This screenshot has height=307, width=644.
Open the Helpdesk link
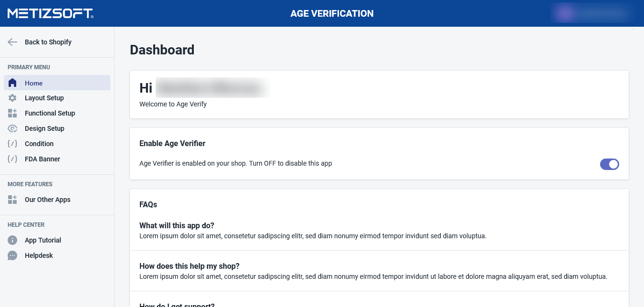(x=39, y=255)
